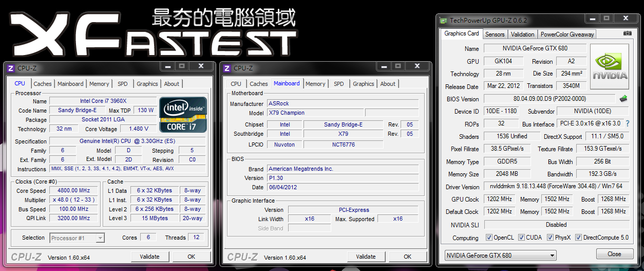Click OK in the left CPU-Z window
Screen dimensions: 644x271
pos(191,257)
